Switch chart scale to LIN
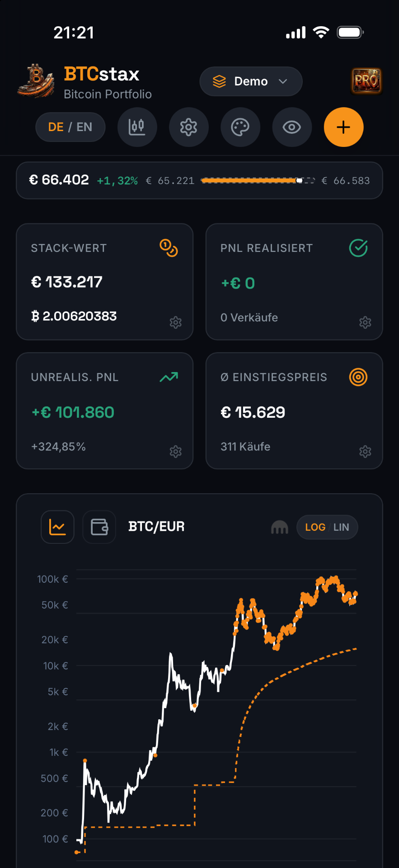 341,527
